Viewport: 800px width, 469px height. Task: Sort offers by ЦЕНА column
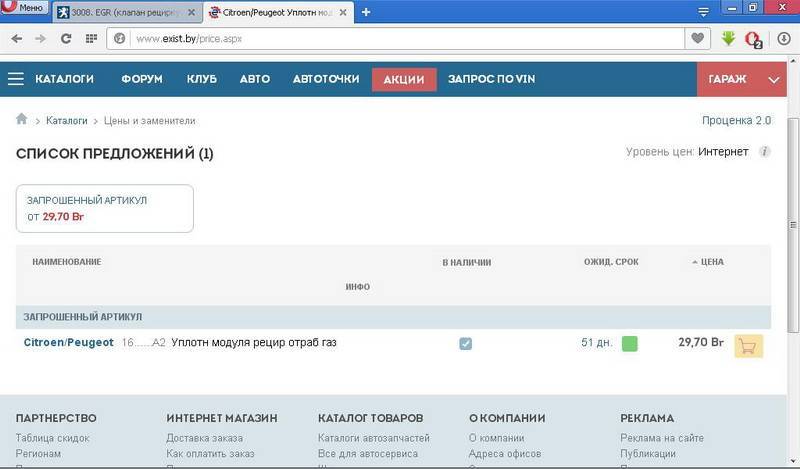(711, 262)
